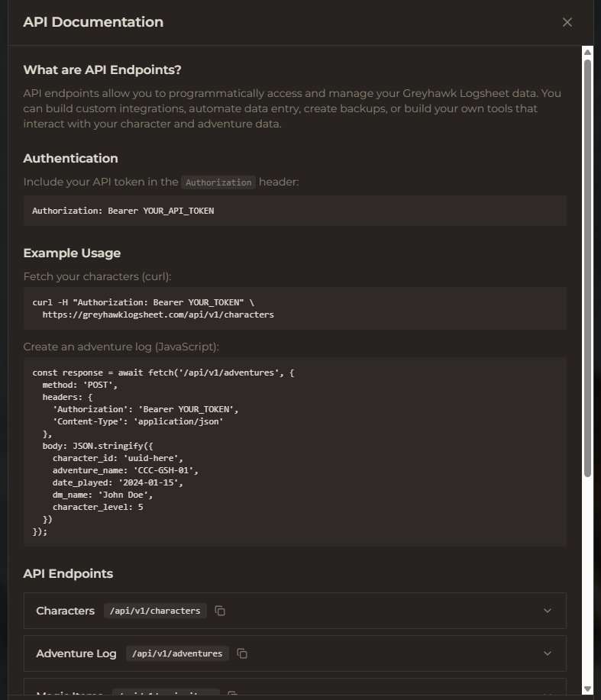Image resolution: width=601 pixels, height=700 pixels.
Task: Click the Adventure Log section header
Action: (76, 653)
